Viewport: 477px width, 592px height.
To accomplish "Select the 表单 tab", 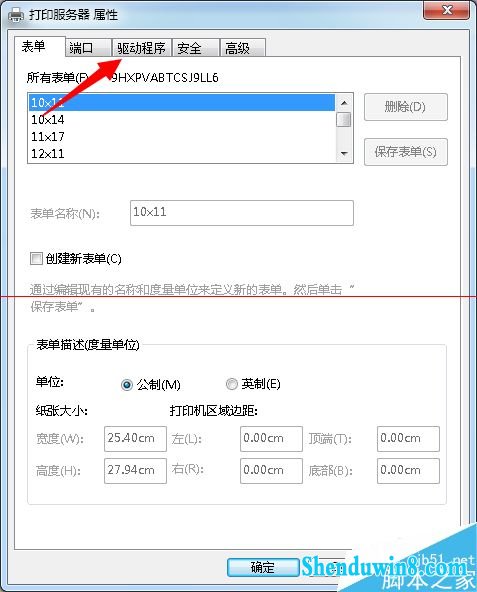I will point(40,47).
